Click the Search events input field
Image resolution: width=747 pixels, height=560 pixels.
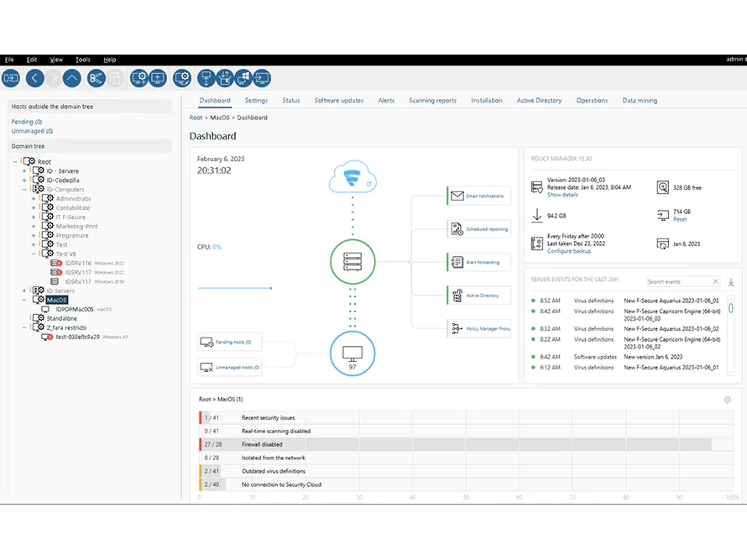pos(678,282)
